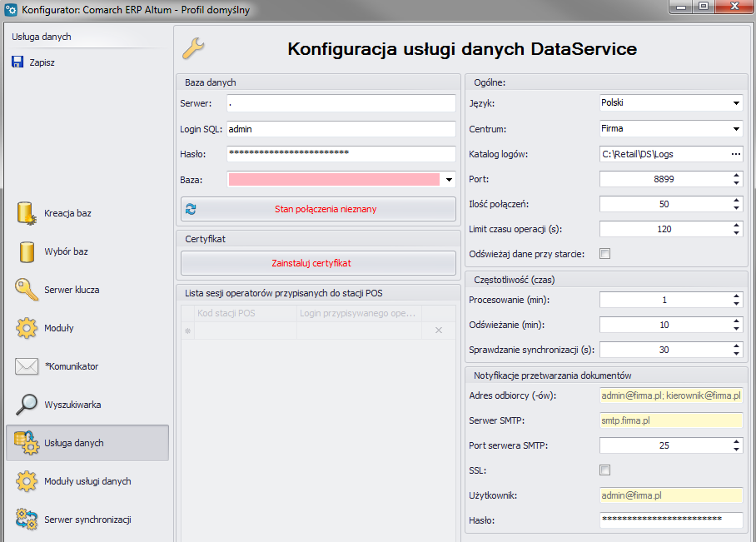The height and width of the screenshot is (542, 756).
Task: Click Kod stacji POS column header
Action: 246,313
